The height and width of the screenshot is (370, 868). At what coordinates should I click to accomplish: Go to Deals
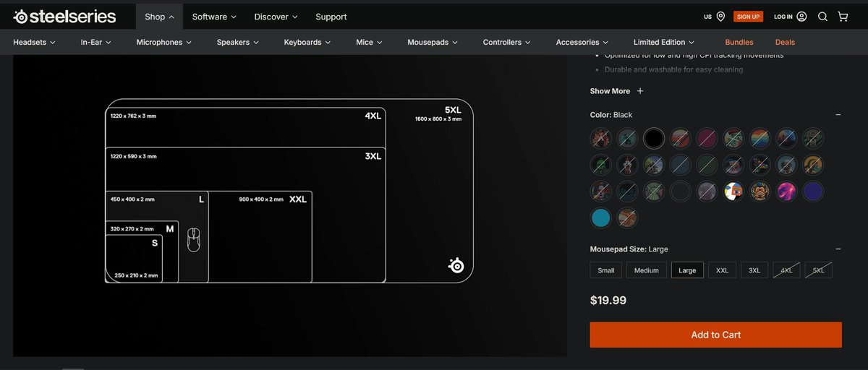785,42
